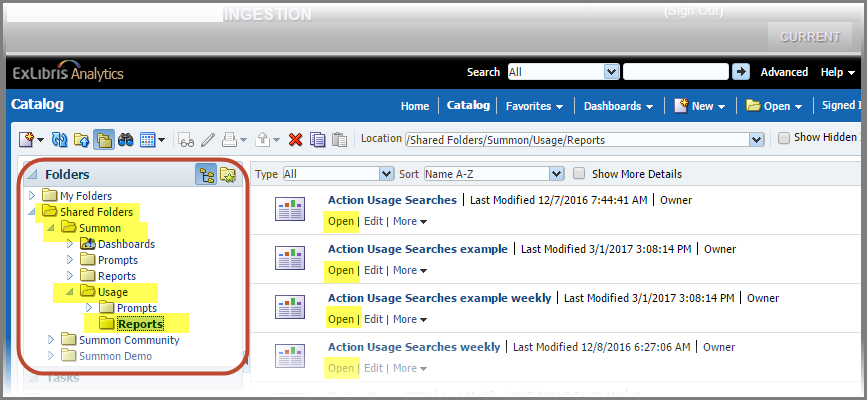Image resolution: width=867 pixels, height=400 pixels.
Task: Show favorites folders with star folder icon
Action: pos(228,174)
